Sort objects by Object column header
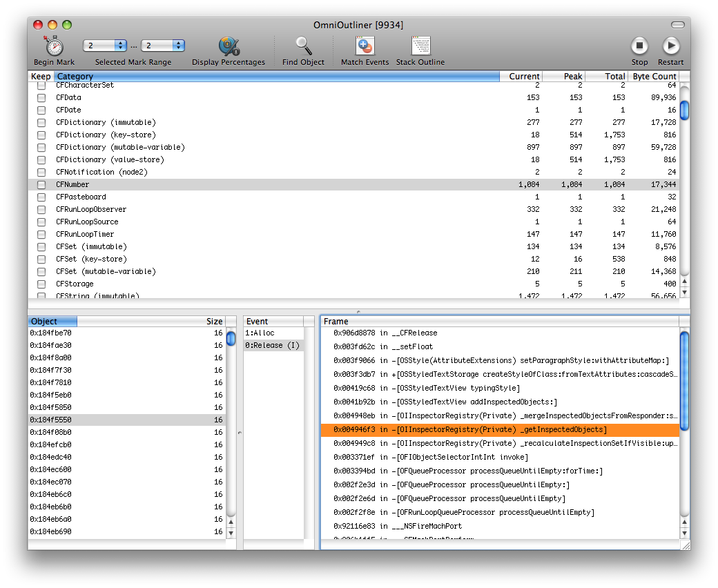Screen dimensions: 718x588 coord(52,321)
